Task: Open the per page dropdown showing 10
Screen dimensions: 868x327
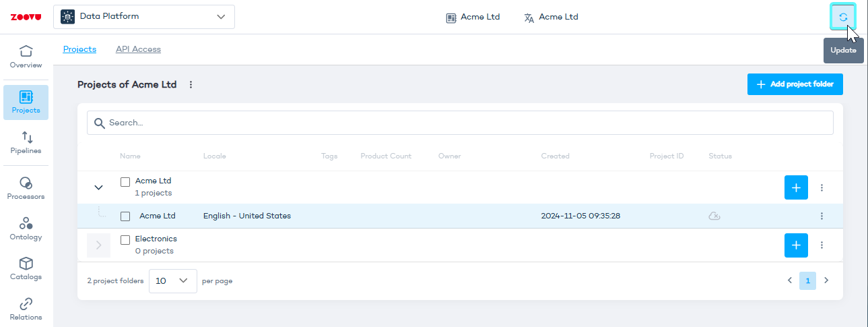Action: pyautogui.click(x=173, y=281)
